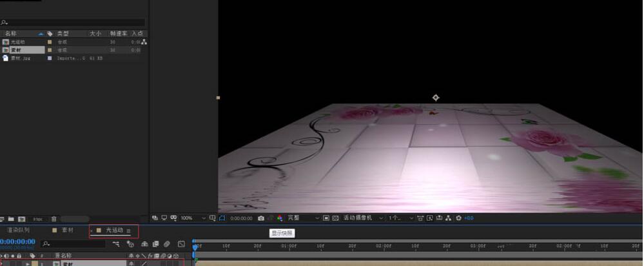The height and width of the screenshot is (266, 644).
Task: Click layer 1 label color swatch
Action: (x=35, y=264)
